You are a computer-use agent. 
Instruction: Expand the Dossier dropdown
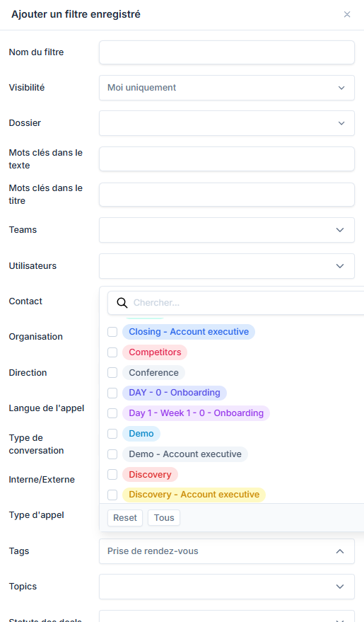(227, 123)
